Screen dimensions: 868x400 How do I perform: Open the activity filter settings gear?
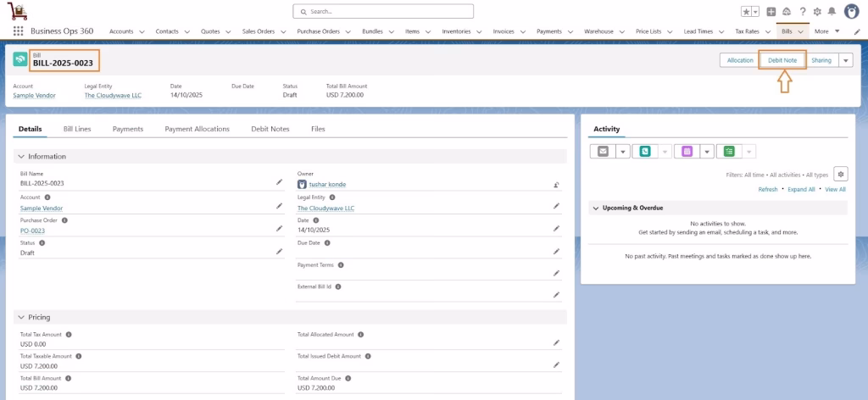[x=840, y=174]
